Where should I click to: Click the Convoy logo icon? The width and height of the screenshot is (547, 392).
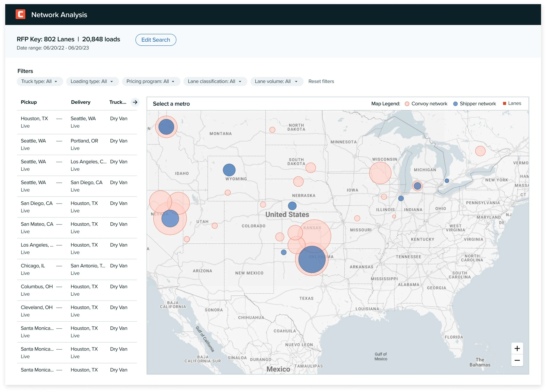21,14
